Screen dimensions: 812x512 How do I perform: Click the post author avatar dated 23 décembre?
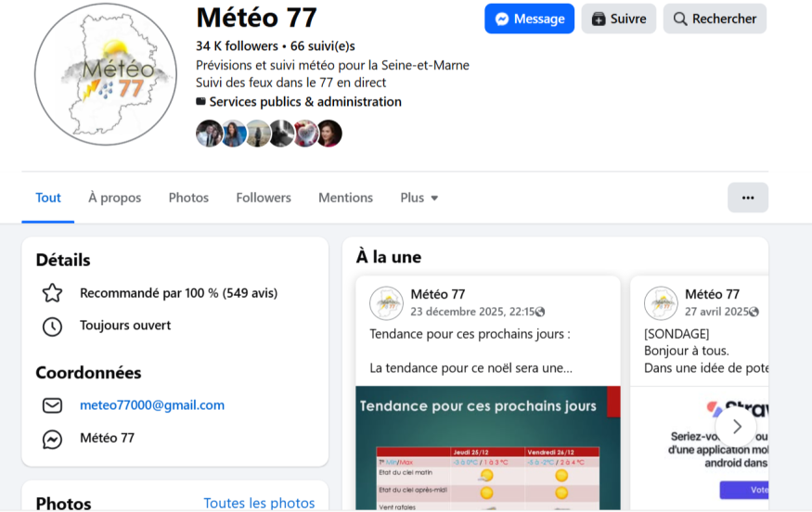tap(386, 303)
